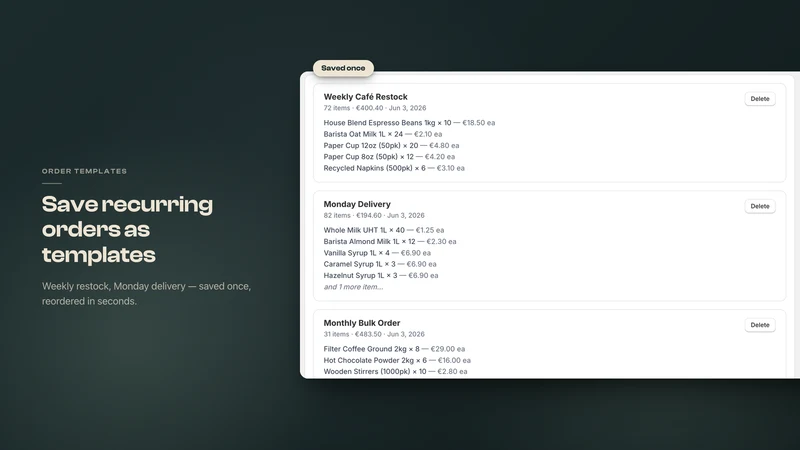The width and height of the screenshot is (800, 450).
Task: Click the 'Weekly restock, Monday delivery' description
Action: coord(146,294)
